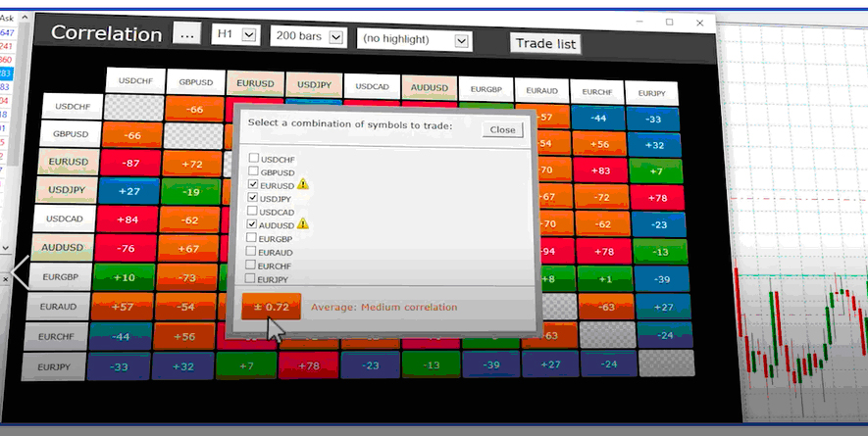Open the H1 timeframe dropdown
868x436 pixels.
pyautogui.click(x=235, y=35)
